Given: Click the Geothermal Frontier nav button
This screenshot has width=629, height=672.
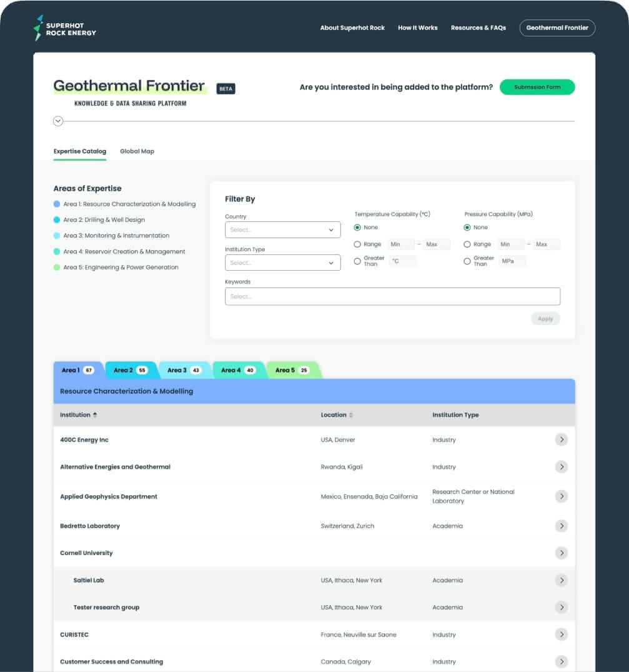Looking at the screenshot, I should tap(558, 28).
